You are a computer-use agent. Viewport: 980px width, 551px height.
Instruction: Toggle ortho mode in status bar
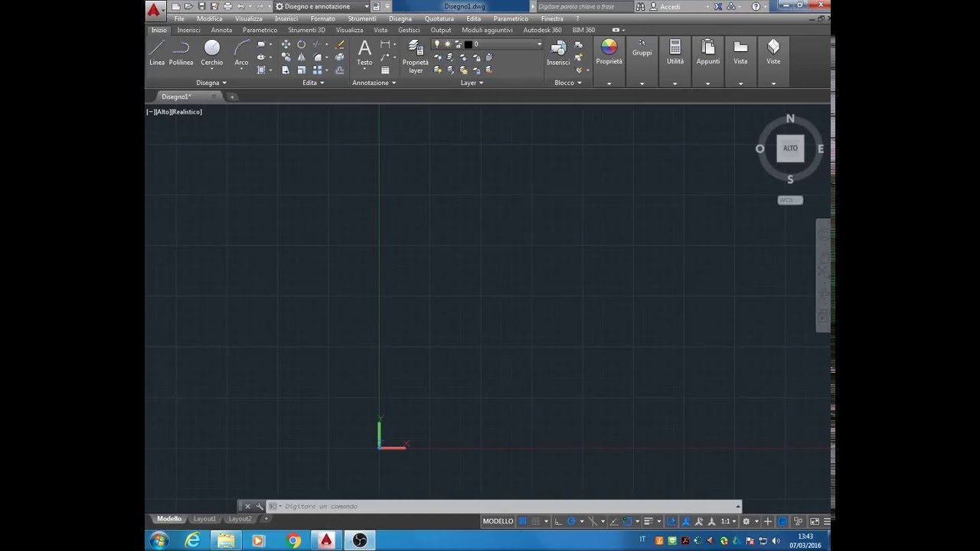[x=558, y=521]
